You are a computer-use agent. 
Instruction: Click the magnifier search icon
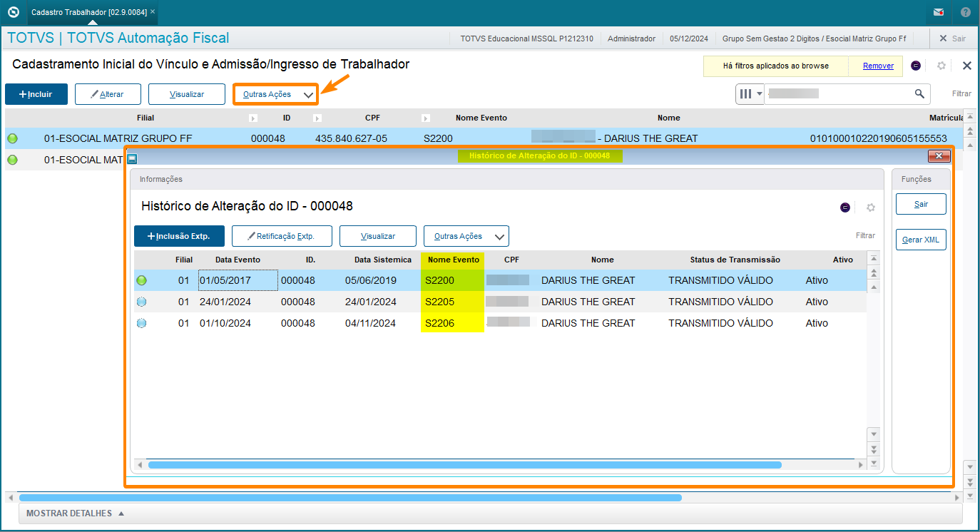(919, 93)
